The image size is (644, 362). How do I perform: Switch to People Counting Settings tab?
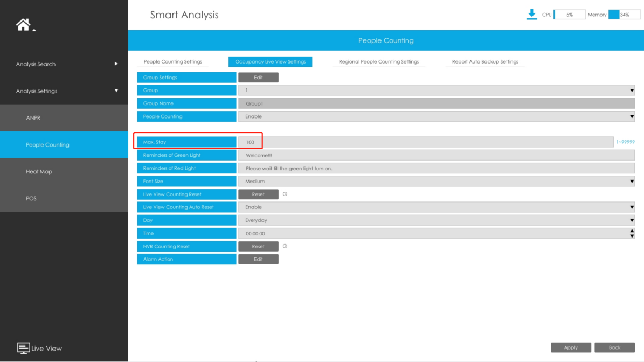173,61
